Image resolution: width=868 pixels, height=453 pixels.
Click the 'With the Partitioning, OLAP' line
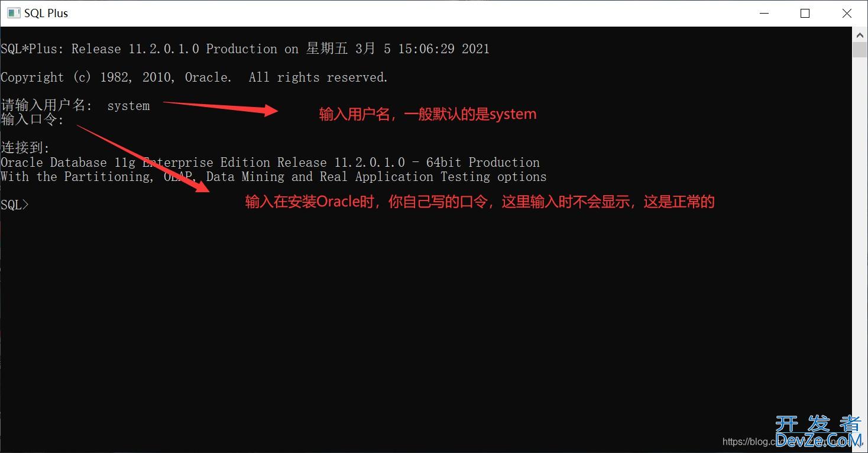coord(274,176)
